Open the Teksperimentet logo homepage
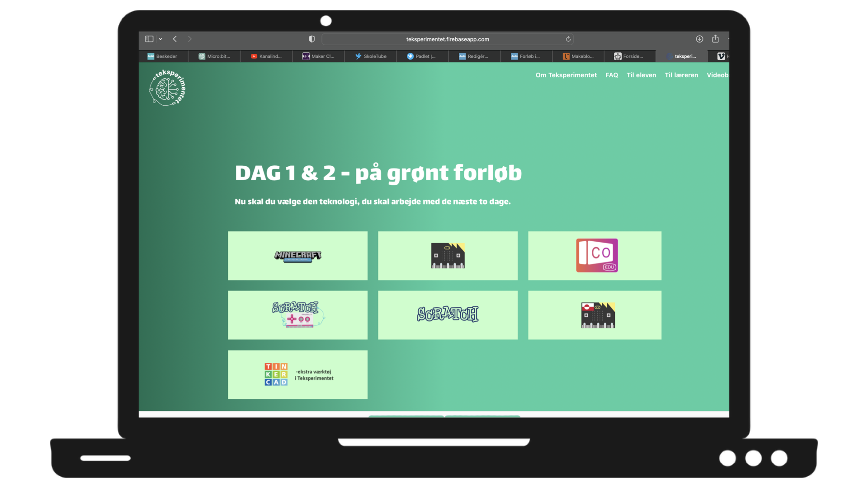868x488 pixels. click(x=169, y=88)
